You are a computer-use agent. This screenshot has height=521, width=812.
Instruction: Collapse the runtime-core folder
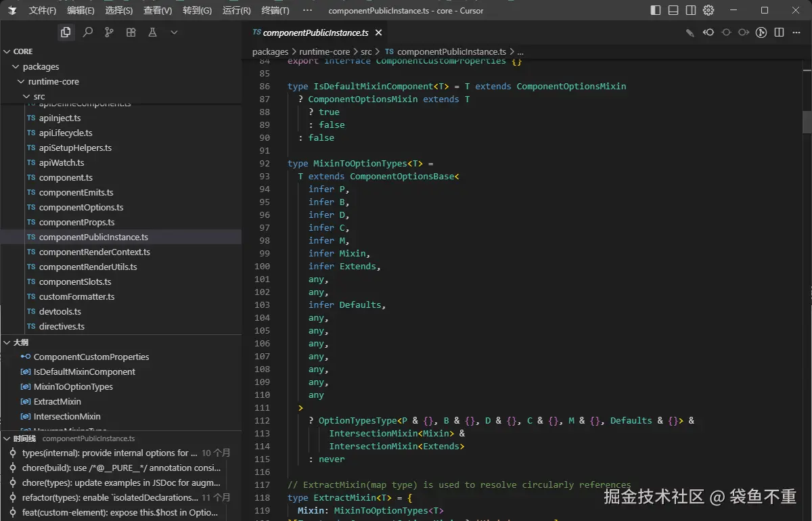[53, 81]
